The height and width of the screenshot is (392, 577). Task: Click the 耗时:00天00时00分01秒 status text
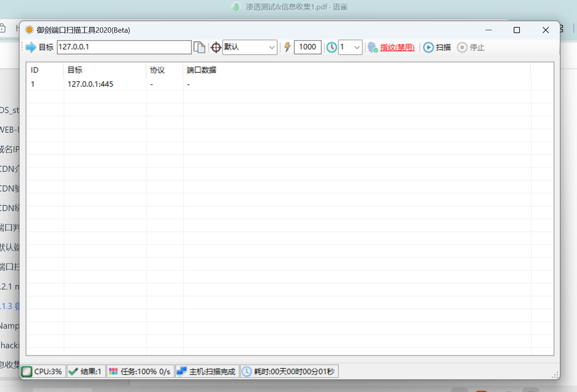point(294,372)
